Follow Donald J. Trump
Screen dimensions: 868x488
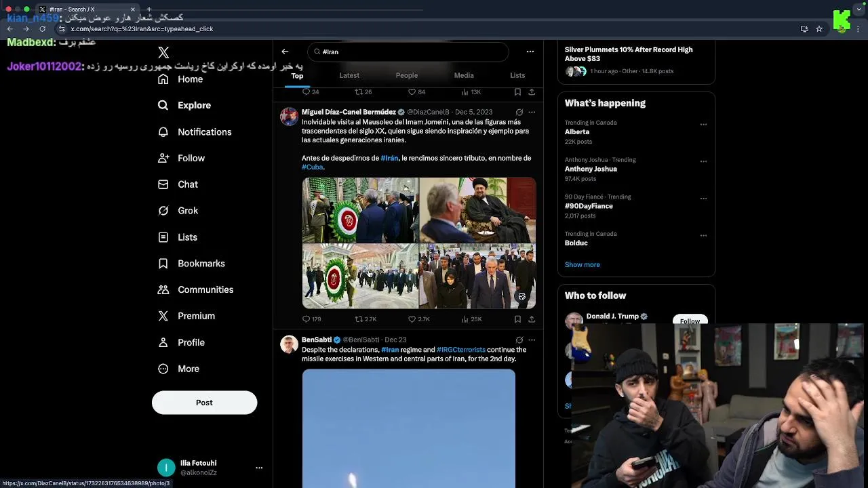pos(690,321)
